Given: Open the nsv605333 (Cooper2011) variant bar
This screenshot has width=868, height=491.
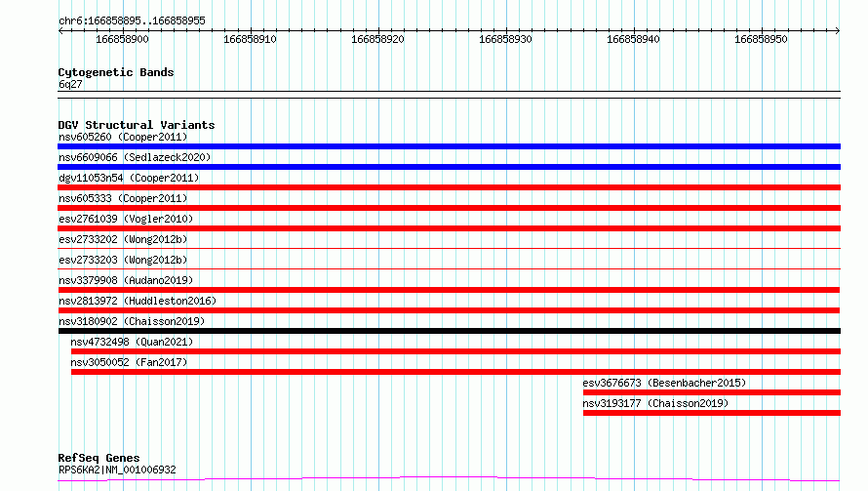Looking at the screenshot, I should [x=449, y=208].
